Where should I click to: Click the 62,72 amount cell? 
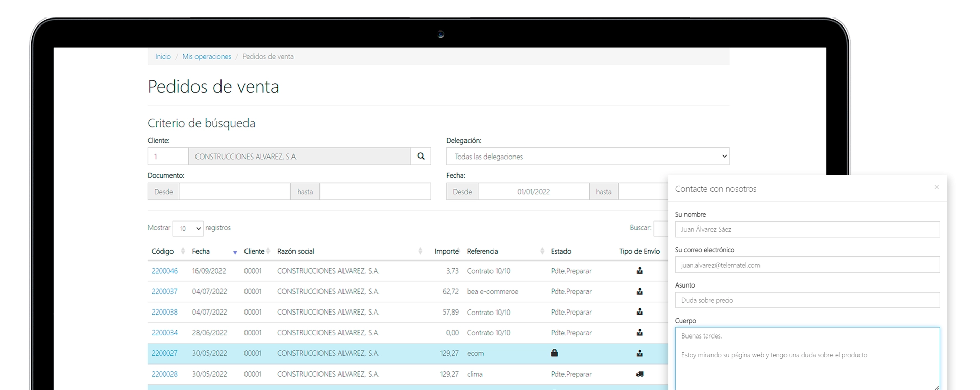click(x=450, y=291)
